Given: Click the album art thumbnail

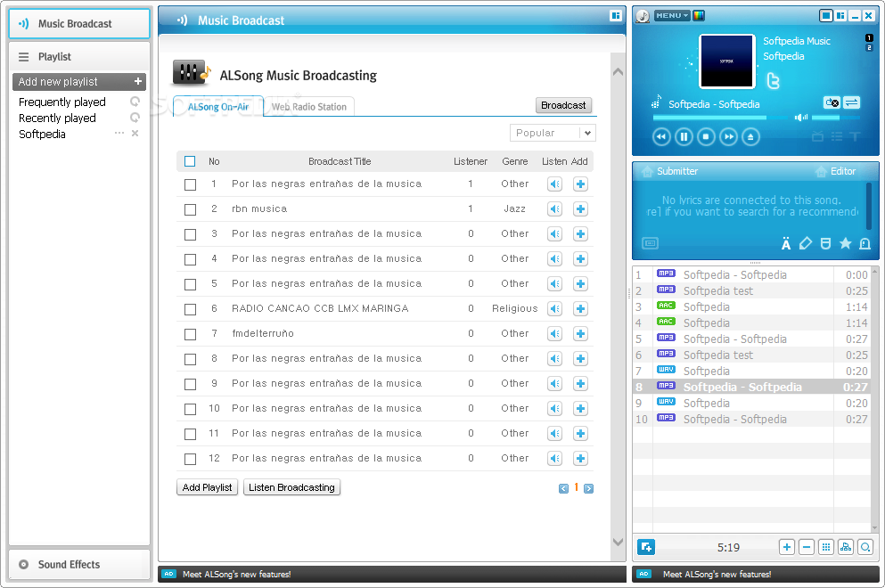Looking at the screenshot, I should click(x=727, y=61).
